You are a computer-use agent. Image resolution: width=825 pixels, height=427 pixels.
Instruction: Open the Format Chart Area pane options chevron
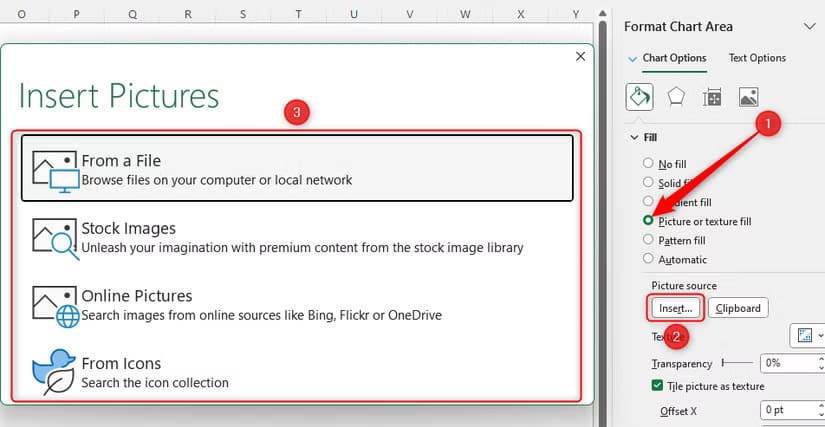point(810,26)
